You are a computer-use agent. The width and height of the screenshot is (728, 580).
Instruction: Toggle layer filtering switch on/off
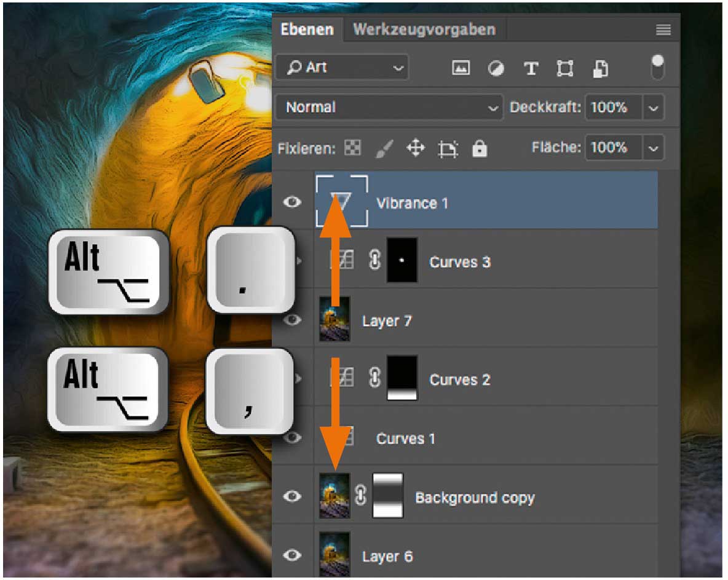tap(657, 67)
